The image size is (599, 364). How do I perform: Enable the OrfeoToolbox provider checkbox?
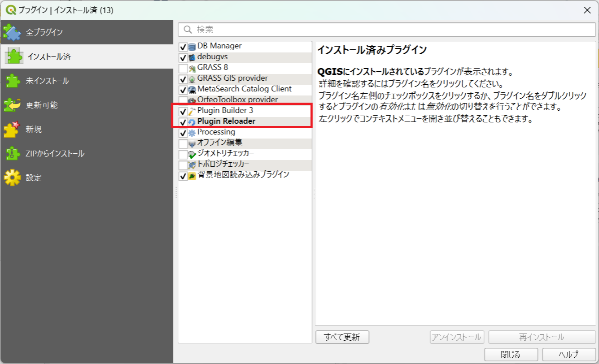click(183, 100)
